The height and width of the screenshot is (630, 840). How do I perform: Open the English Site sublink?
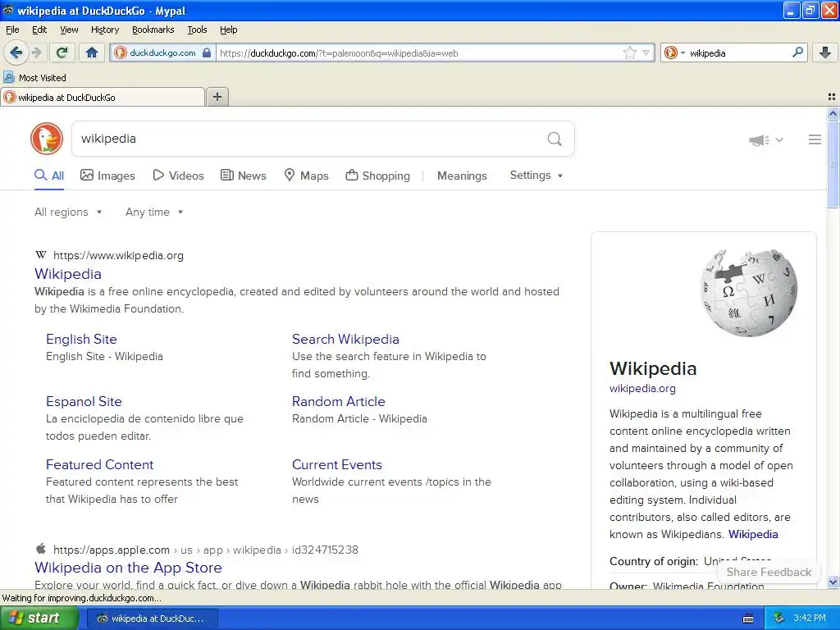tap(81, 339)
